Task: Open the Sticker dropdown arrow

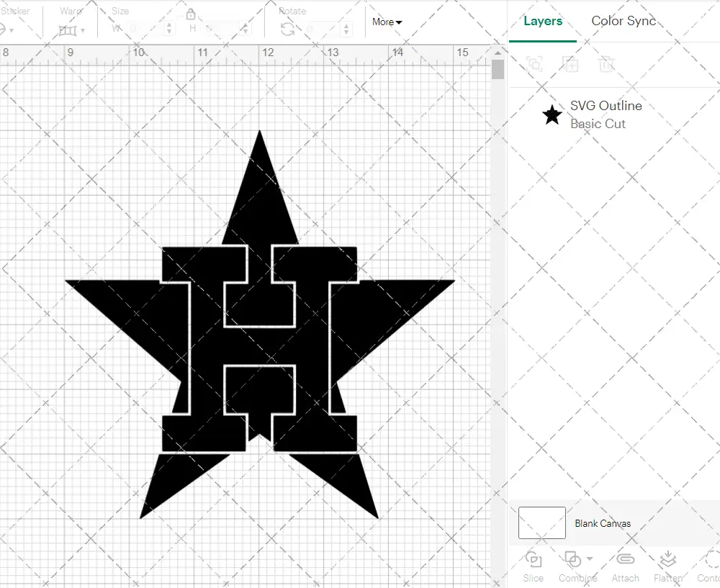Action: click(12, 29)
